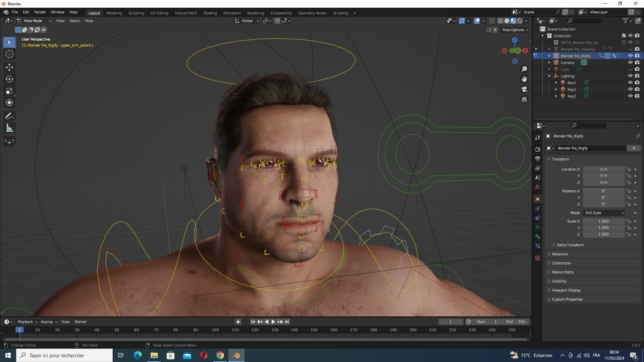Switch to the Sculpting workspace tab

(x=136, y=13)
